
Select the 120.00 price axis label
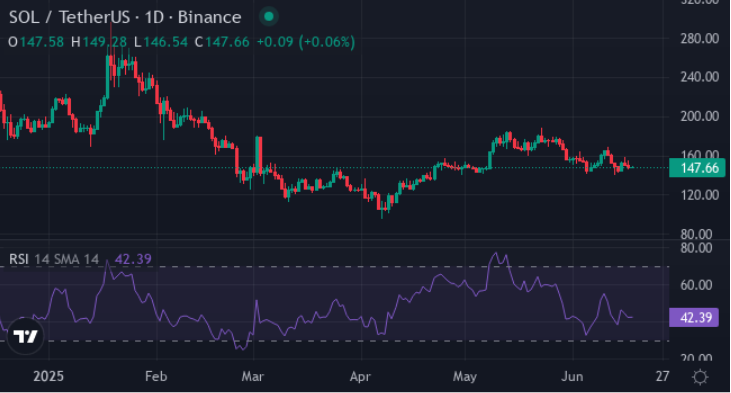point(699,194)
